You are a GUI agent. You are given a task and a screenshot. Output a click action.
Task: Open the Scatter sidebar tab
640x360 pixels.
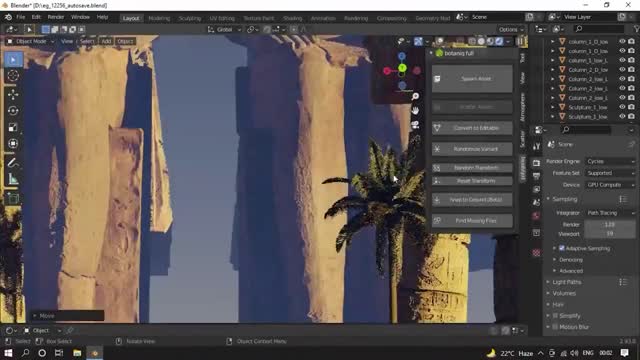point(523,140)
